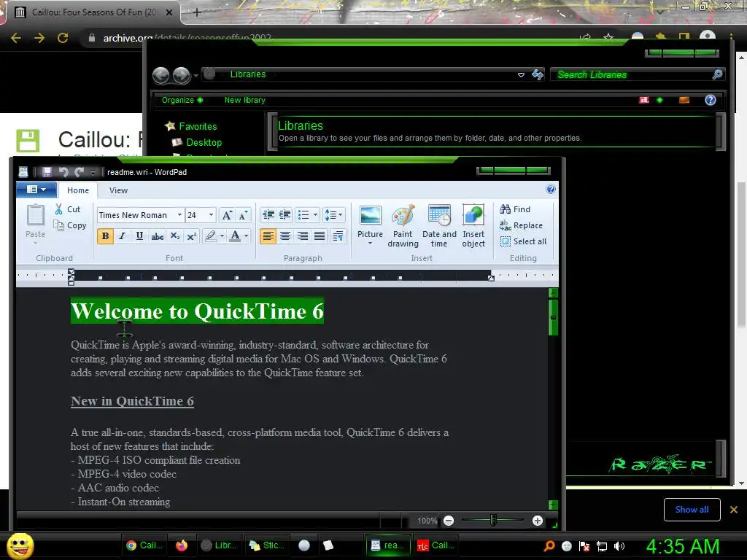Click the 4:35 AM taskbar clock
This screenshot has height=560, width=747.
coord(683,546)
